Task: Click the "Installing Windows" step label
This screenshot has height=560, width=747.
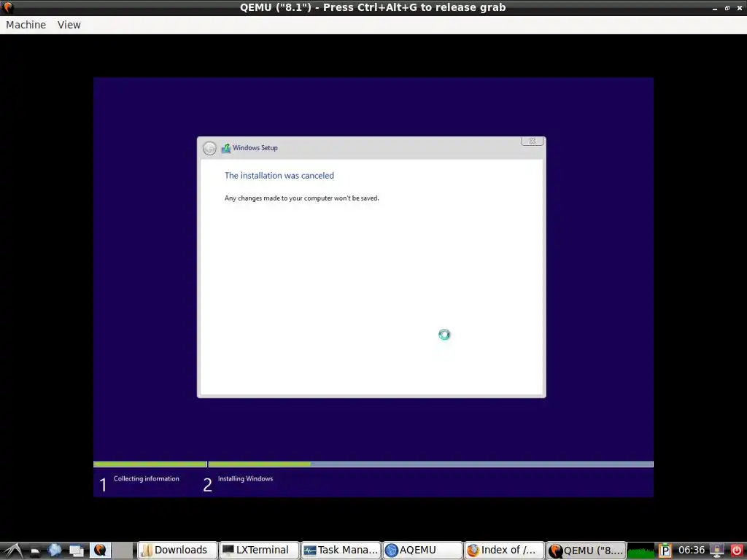Action: [245, 478]
